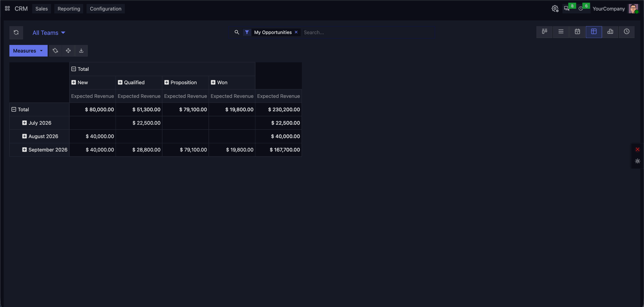The height and width of the screenshot is (307, 644).
Task: Download pivot as spreadsheet
Action: click(x=81, y=51)
